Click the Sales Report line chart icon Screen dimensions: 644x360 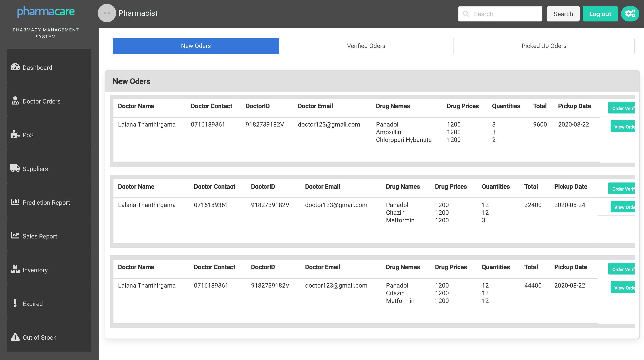(x=15, y=236)
